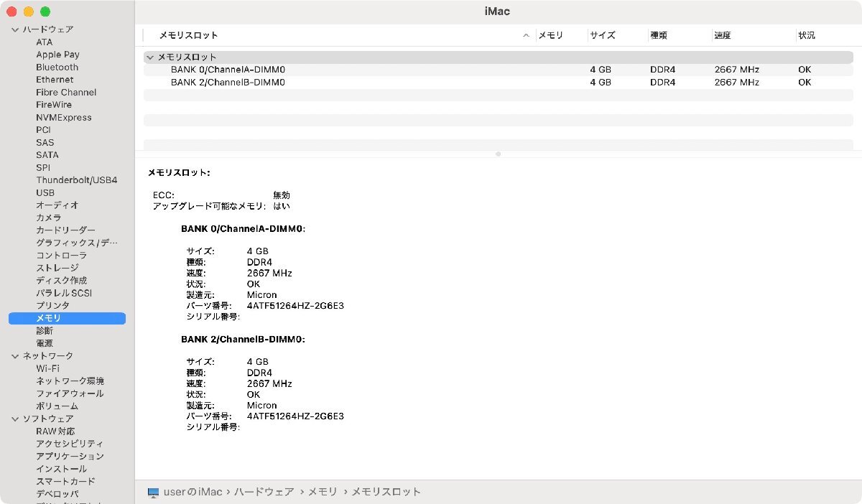Collapse the ハードウェア group triangle

coord(14,29)
